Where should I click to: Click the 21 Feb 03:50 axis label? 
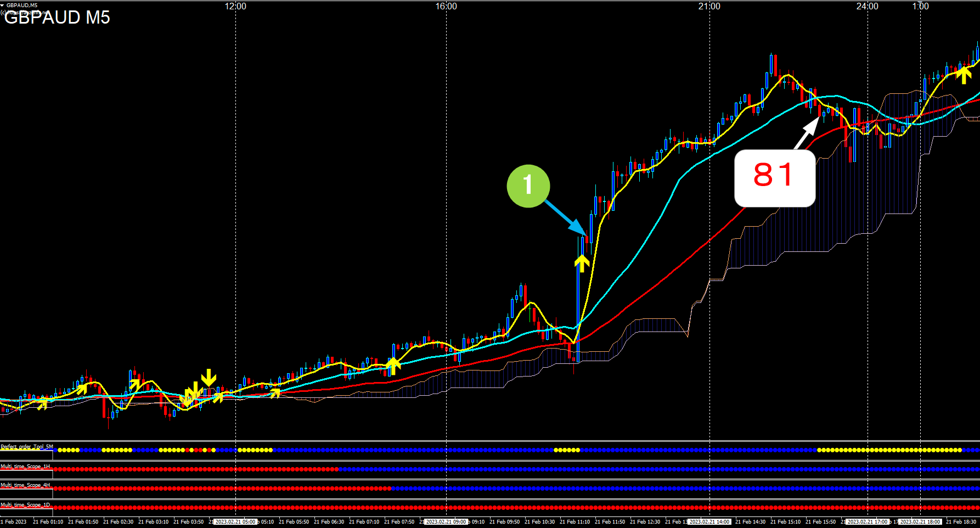coord(188,522)
